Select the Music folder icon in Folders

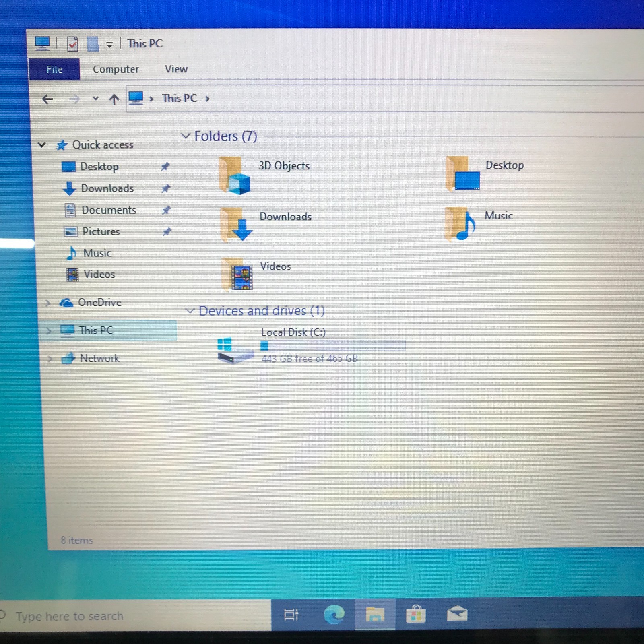[460, 224]
